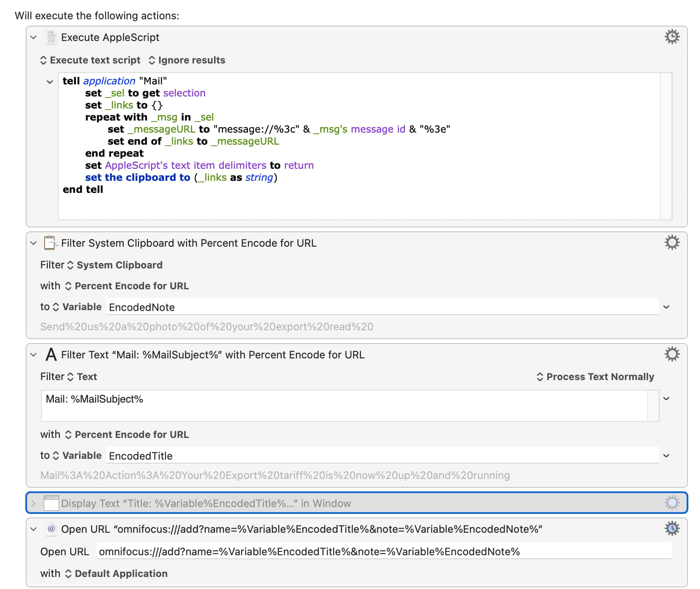700x589 pixels.
Task: Open gear menu for Execute AppleScript action
Action: [672, 37]
